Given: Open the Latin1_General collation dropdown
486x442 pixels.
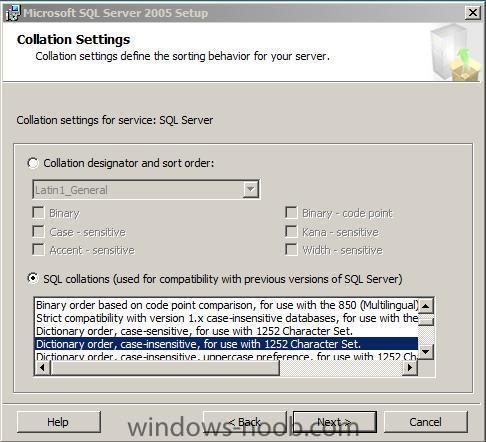Looking at the screenshot, I should click(251, 189).
